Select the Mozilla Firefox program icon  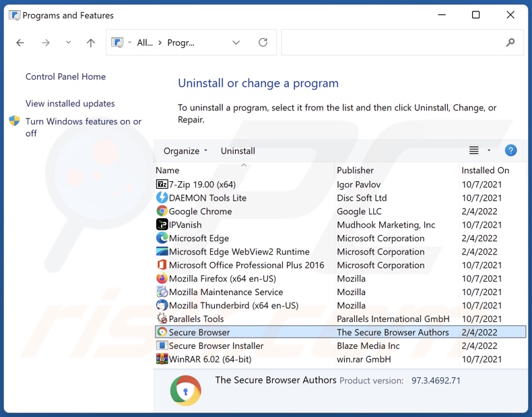point(162,279)
